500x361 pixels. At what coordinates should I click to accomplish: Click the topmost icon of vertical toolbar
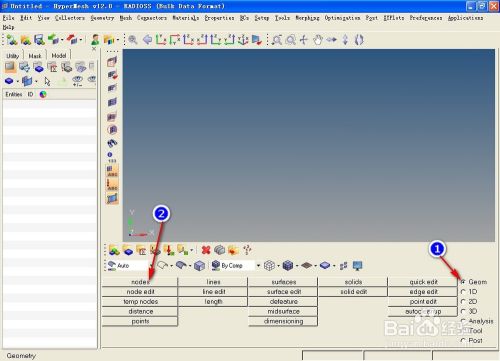(112, 61)
